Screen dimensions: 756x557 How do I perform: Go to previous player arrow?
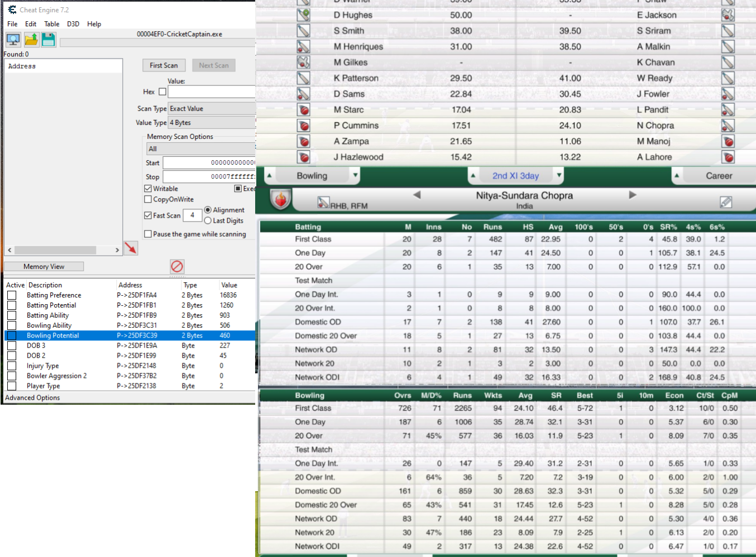point(417,195)
